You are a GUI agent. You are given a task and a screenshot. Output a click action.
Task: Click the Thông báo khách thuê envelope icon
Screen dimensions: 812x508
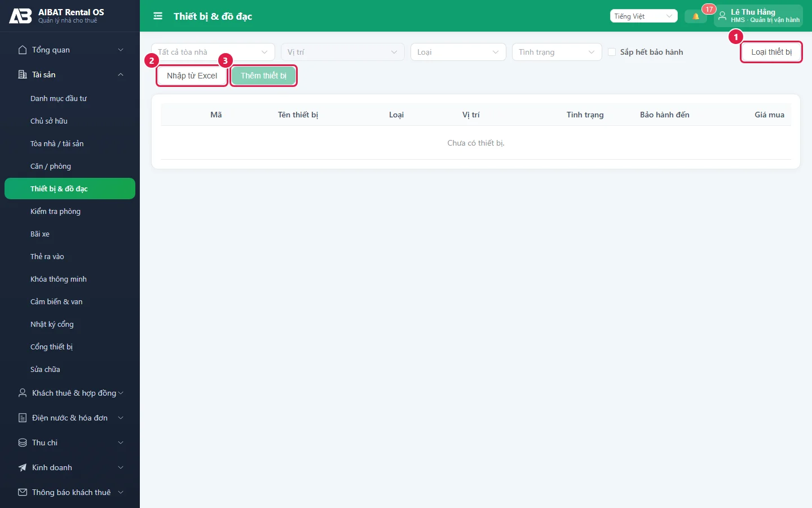point(23,492)
